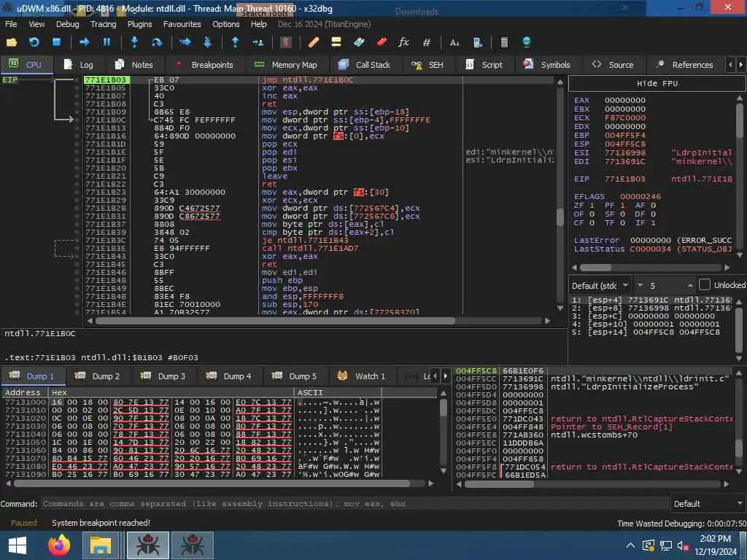This screenshot has width=747, height=560.
Task: Open Variables with the hash icon
Action: (426, 42)
